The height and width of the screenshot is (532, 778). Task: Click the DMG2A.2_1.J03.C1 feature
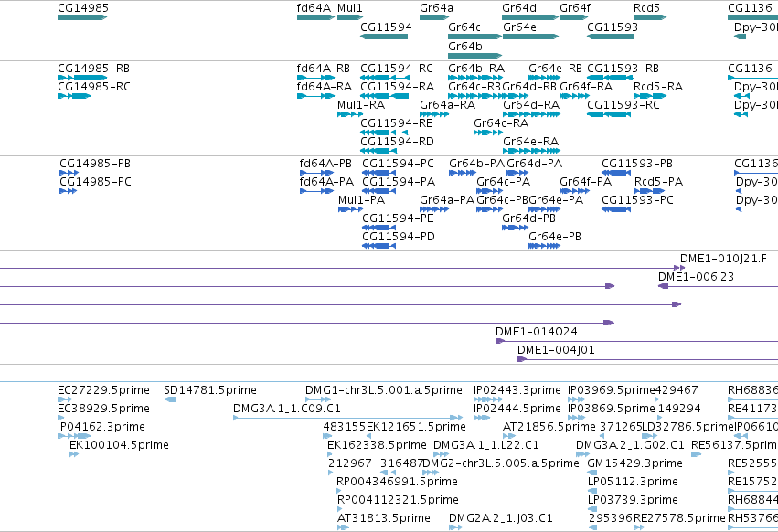455,527
